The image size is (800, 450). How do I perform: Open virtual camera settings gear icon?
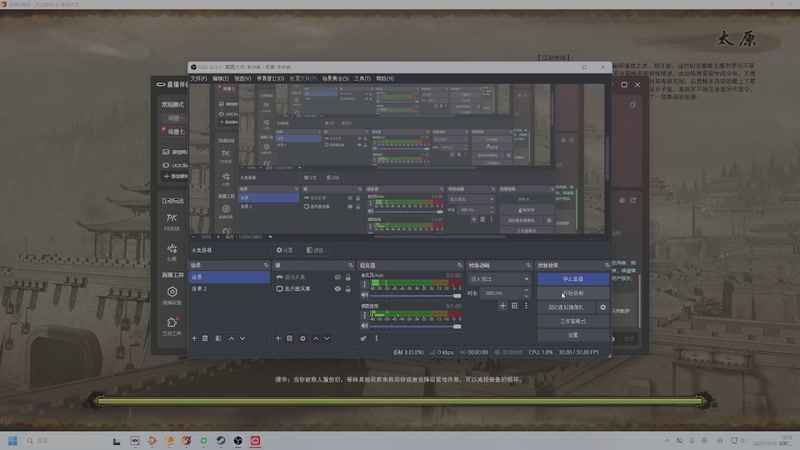603,307
